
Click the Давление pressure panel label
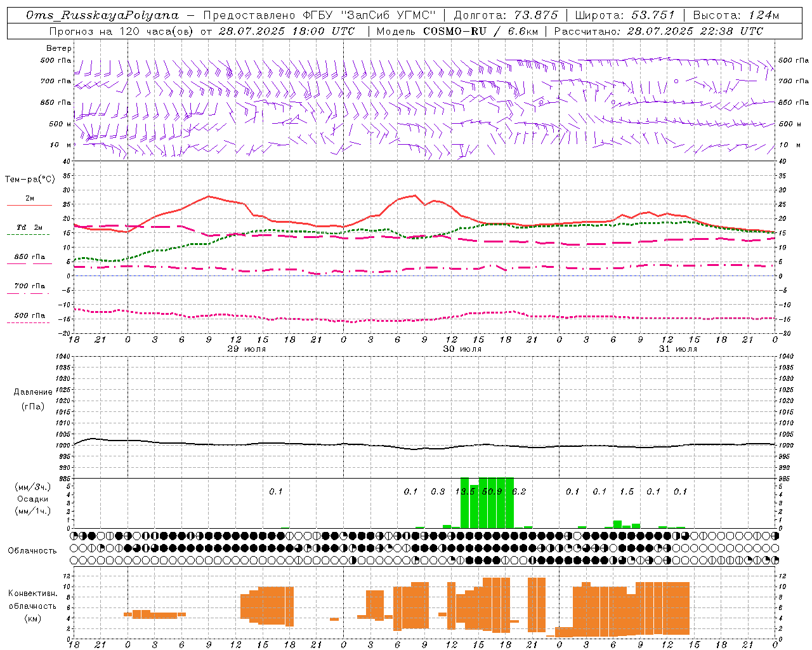click(x=33, y=392)
